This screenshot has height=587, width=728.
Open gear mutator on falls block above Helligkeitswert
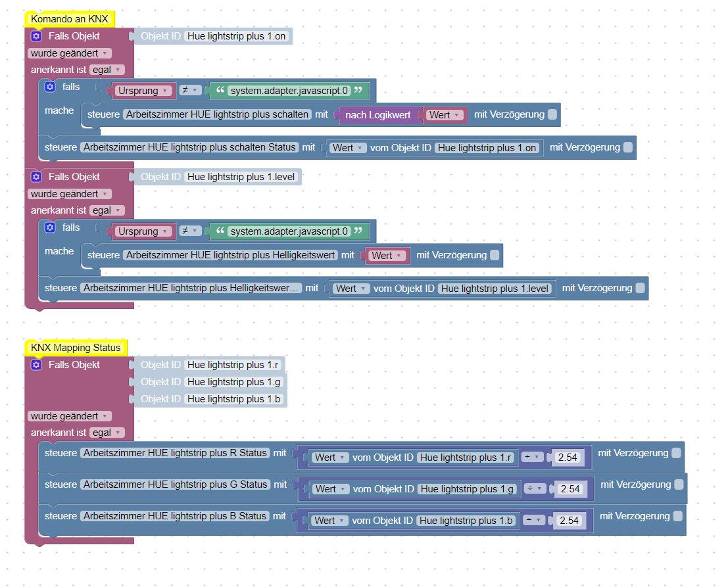coord(50,227)
